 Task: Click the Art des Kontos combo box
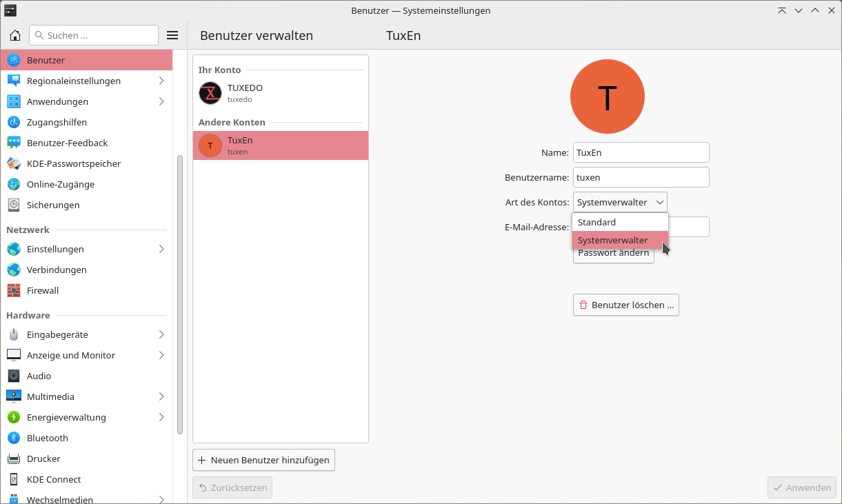(620, 202)
